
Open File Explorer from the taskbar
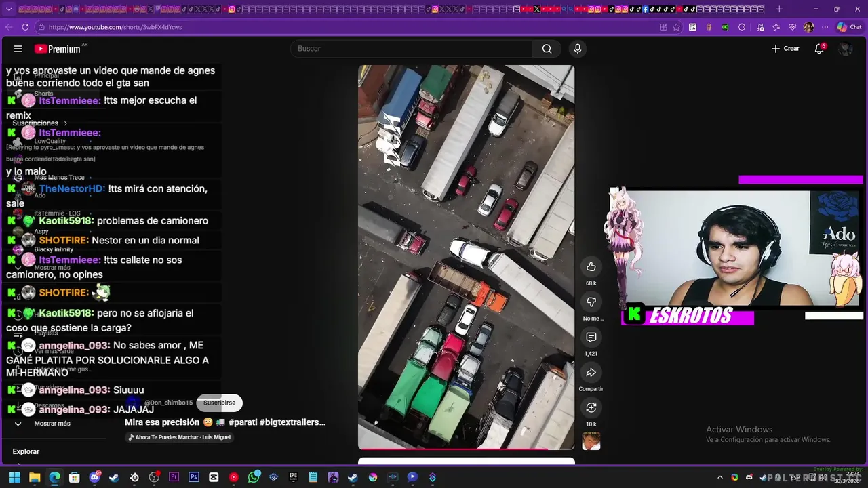pos(35,477)
